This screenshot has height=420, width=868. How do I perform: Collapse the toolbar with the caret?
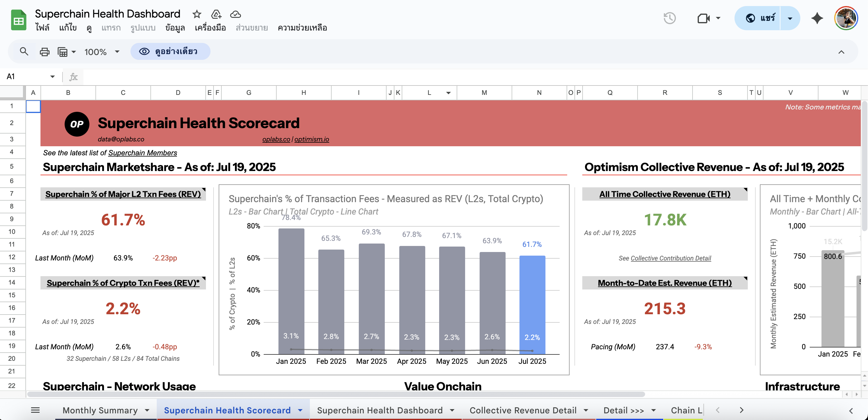(x=841, y=52)
